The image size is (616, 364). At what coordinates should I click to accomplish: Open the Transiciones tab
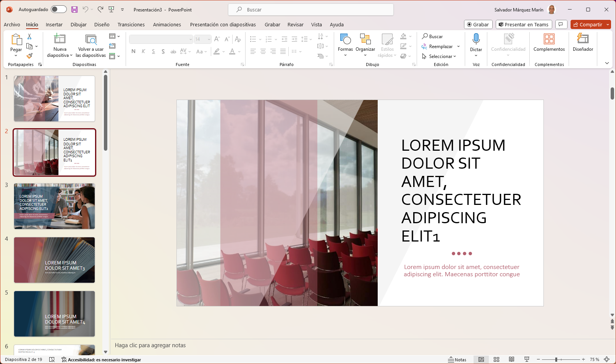click(131, 24)
